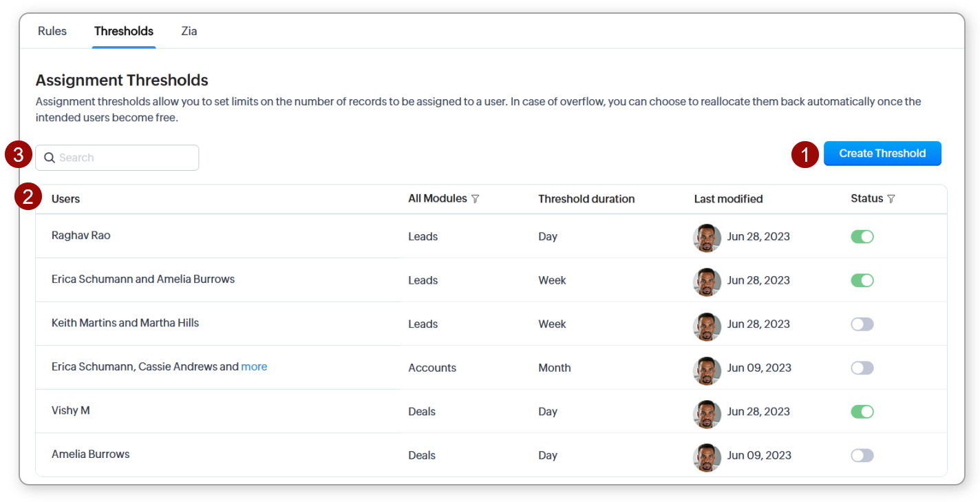This screenshot has height=502, width=980.
Task: Click the "more" link for Erica Schumann row
Action: (254, 367)
